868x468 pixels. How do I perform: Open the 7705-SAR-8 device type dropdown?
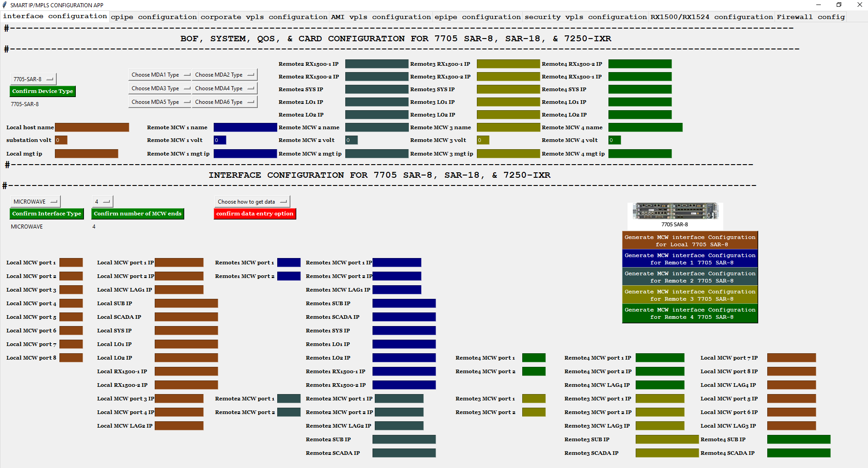pos(33,79)
